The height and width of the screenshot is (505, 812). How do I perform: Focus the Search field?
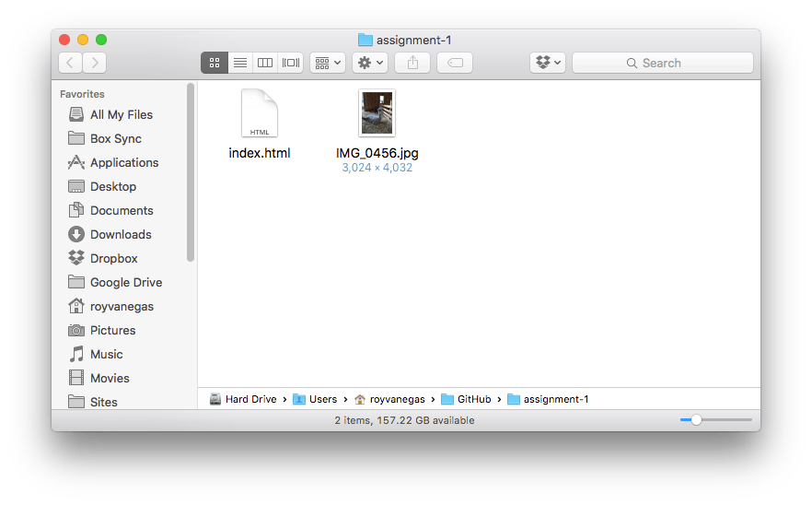(663, 63)
